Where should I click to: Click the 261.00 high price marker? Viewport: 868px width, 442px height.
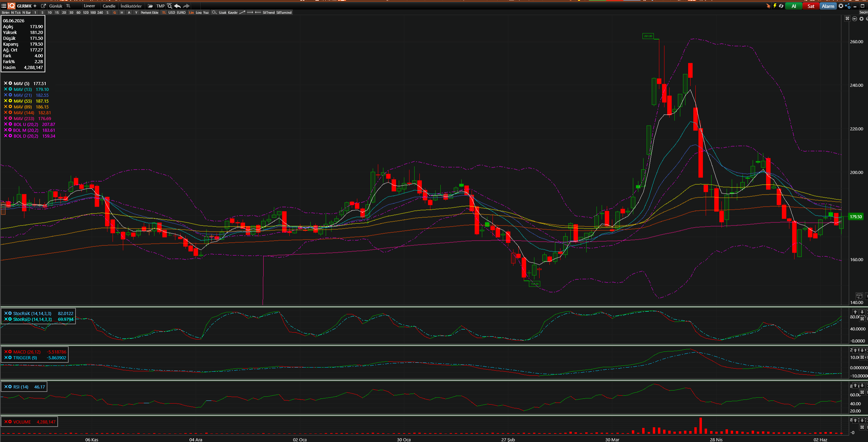[x=648, y=36]
